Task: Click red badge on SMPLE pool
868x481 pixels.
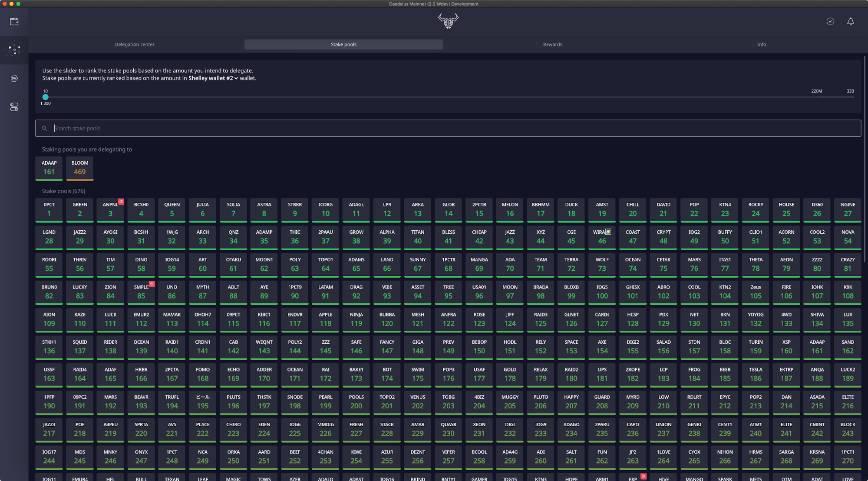Action: pyautogui.click(x=152, y=284)
